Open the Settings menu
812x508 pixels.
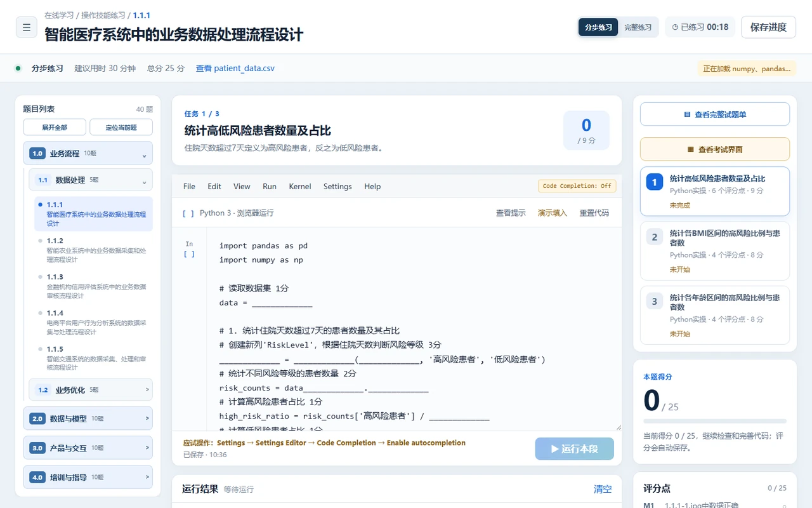[x=337, y=187]
